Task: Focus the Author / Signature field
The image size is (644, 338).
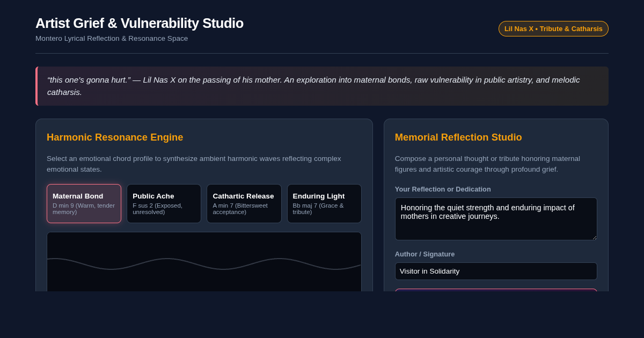Action: [496, 271]
